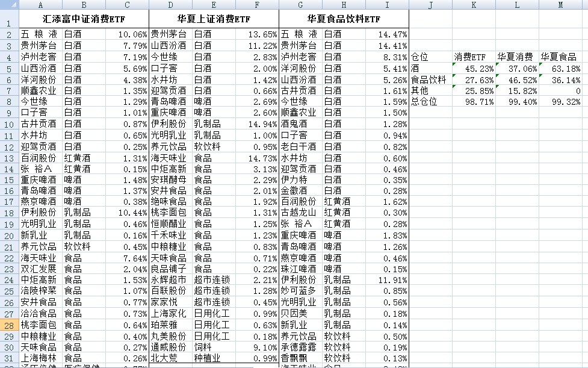588x368 pixels.
Task: Click the 11.91% weight cell
Action: click(x=388, y=280)
